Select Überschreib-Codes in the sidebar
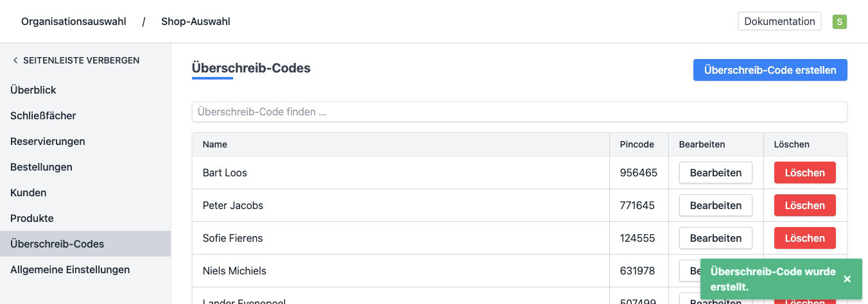Screen dimensions: 868x304 [x=57, y=244]
